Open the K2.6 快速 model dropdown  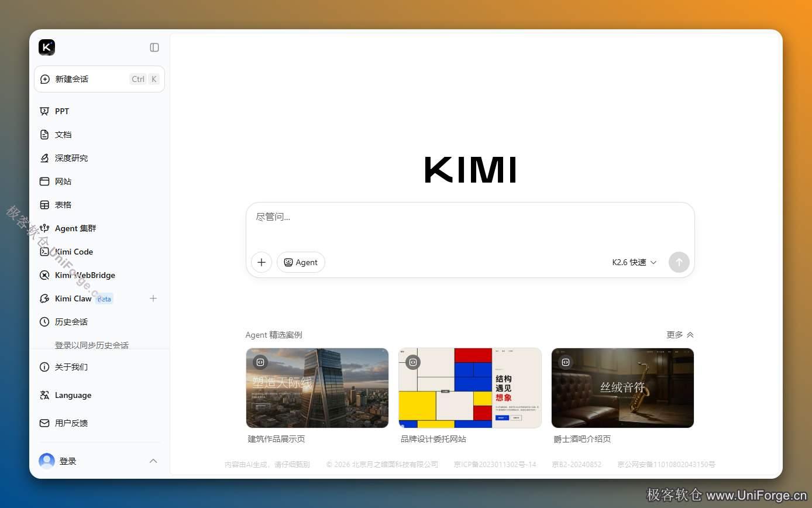634,262
